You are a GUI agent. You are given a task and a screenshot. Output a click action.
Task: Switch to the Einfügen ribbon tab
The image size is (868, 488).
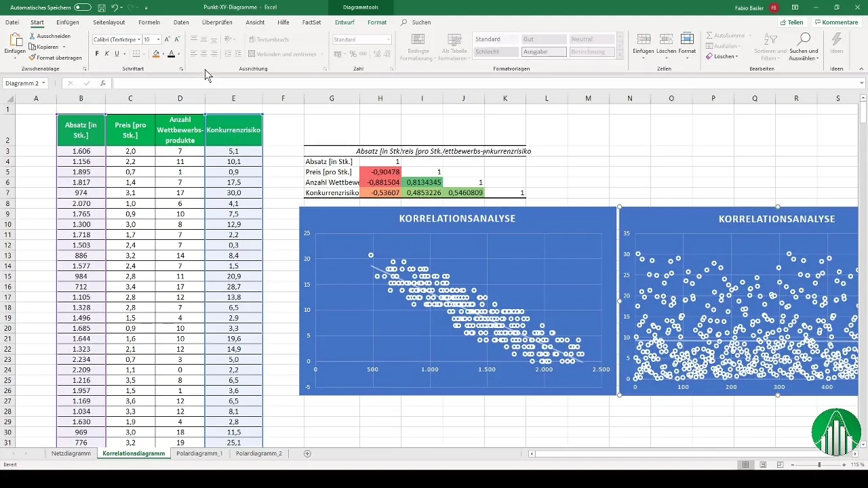[x=68, y=22]
